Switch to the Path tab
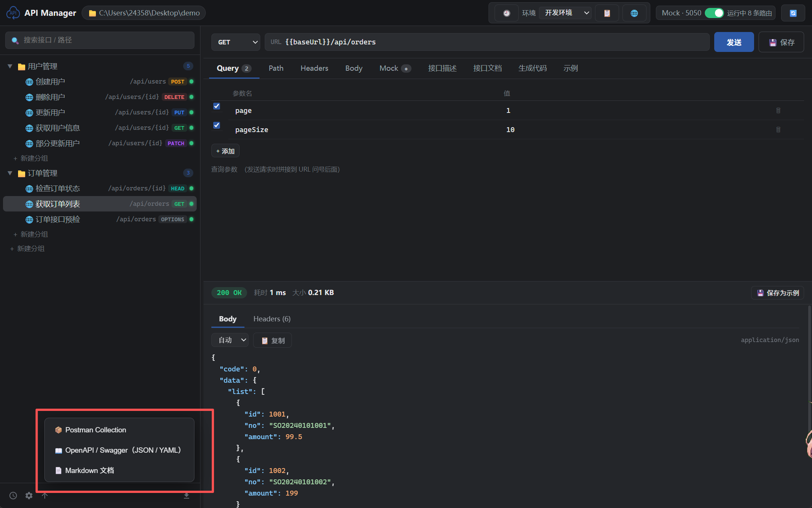This screenshot has width=812, height=508. [x=276, y=68]
